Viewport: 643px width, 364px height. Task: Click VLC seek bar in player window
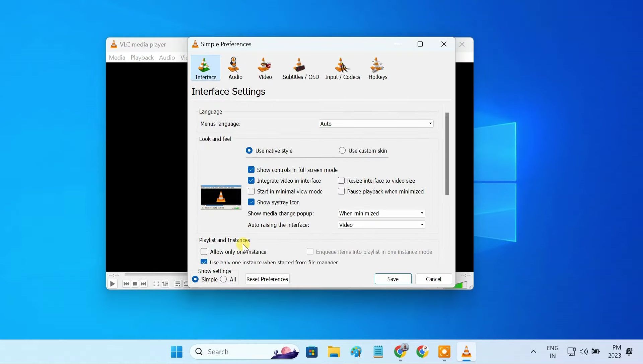tap(156, 275)
